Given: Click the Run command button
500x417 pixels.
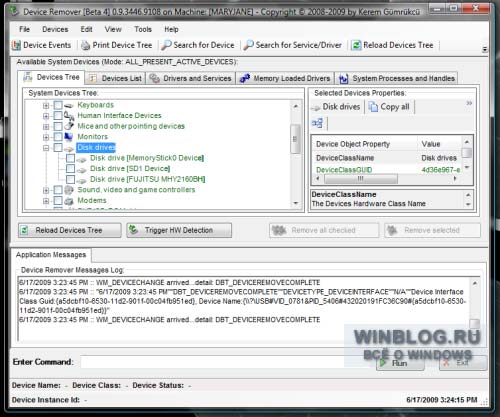Looking at the screenshot, I should [400, 363].
